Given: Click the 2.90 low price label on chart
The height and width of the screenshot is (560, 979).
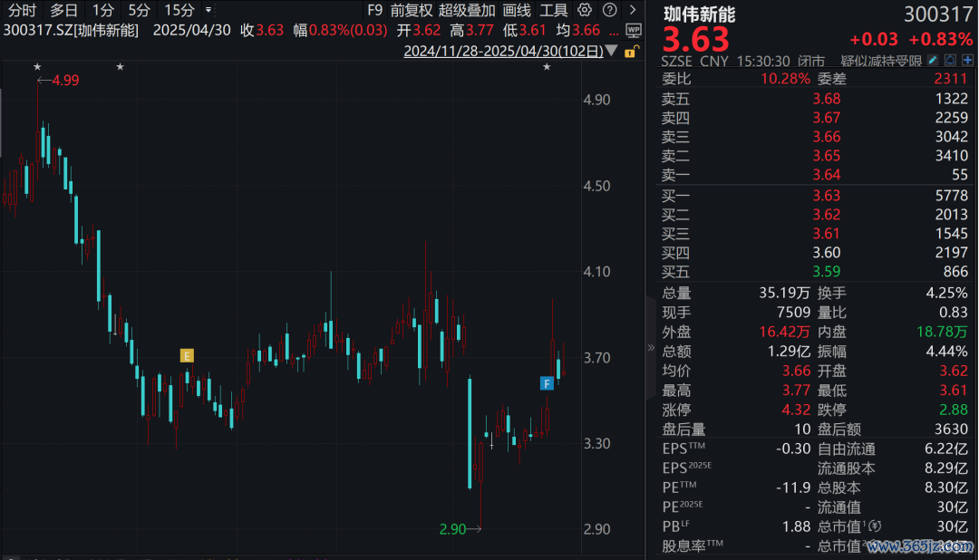Looking at the screenshot, I should pos(452,529).
